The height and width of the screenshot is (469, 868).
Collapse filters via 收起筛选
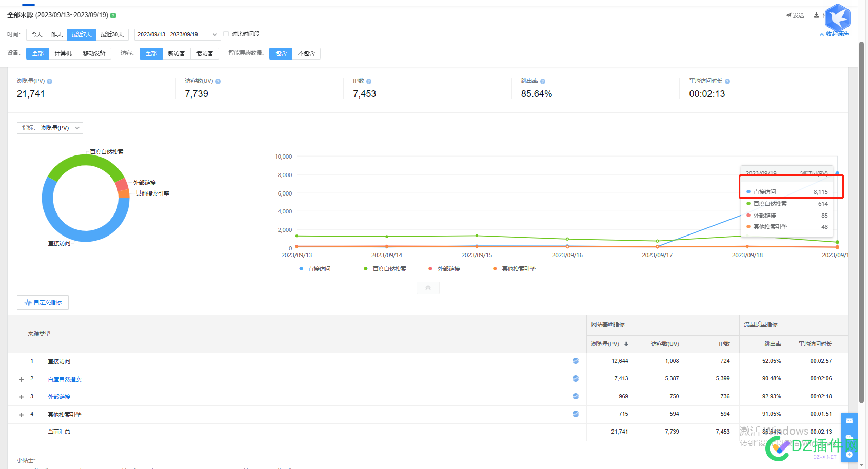834,34
